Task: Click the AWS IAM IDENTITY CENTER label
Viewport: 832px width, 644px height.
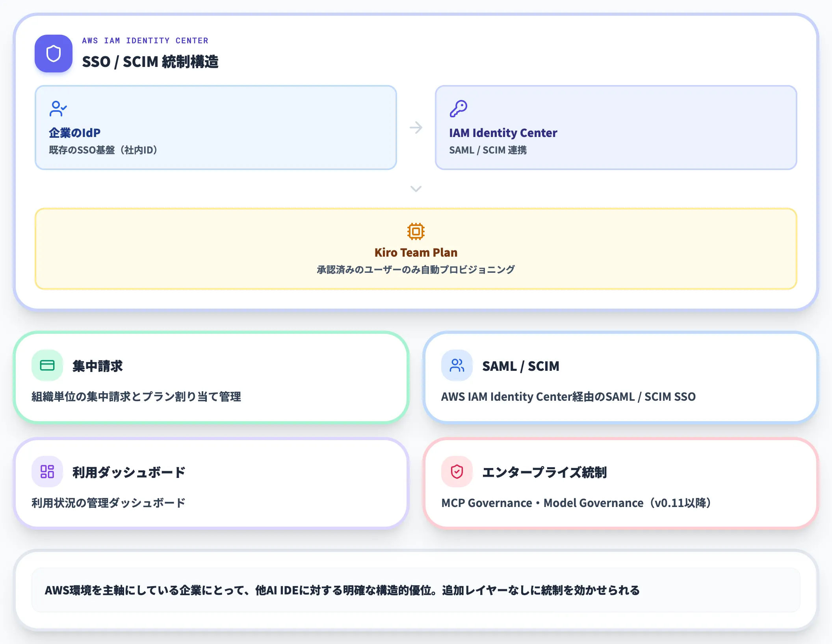Action: click(x=145, y=41)
